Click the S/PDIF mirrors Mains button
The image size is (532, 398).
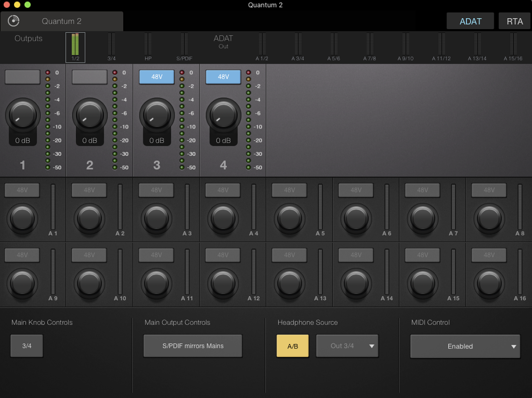[193, 346]
